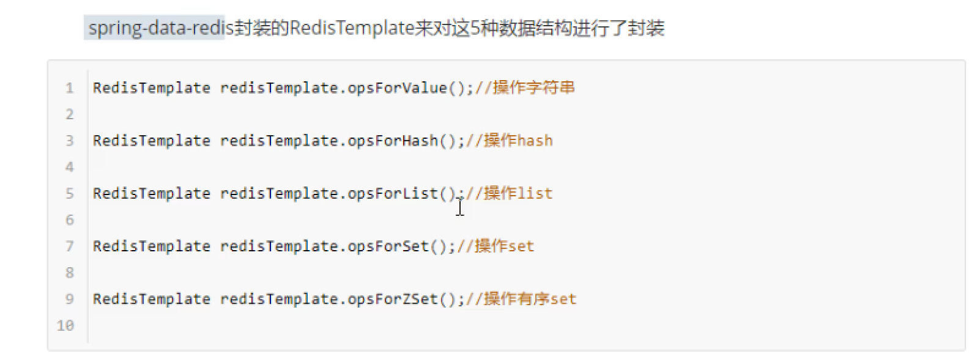This screenshot has width=980, height=362.
Task: Click empty line 2 in code block
Action: click(x=526, y=114)
